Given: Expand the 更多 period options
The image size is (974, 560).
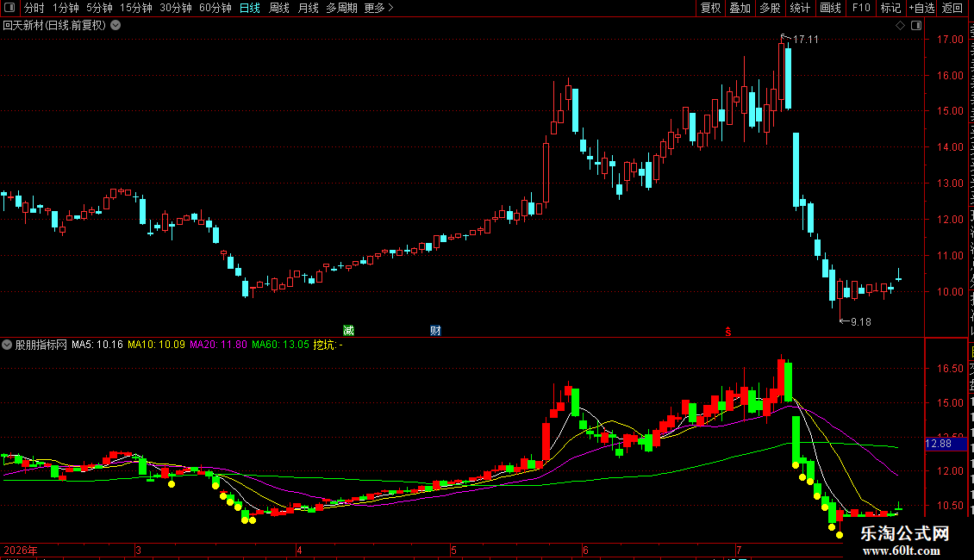Looking at the screenshot, I should pos(379,8).
